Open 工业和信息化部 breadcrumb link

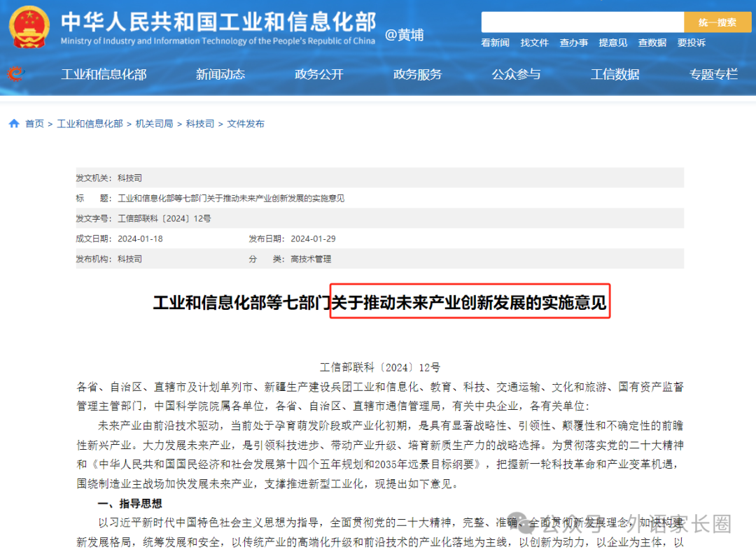[x=90, y=124]
